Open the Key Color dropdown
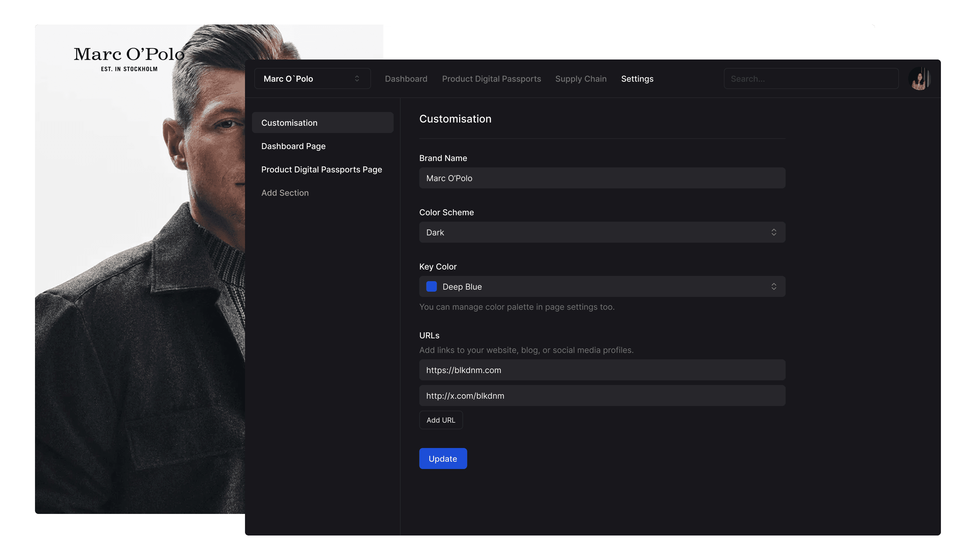This screenshot has height=560, width=980. click(602, 286)
